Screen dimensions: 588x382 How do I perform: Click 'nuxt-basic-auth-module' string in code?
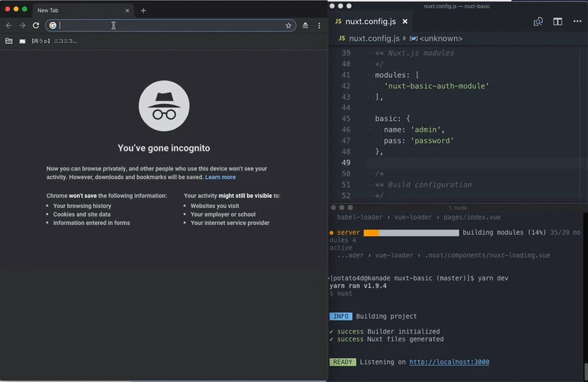437,86
